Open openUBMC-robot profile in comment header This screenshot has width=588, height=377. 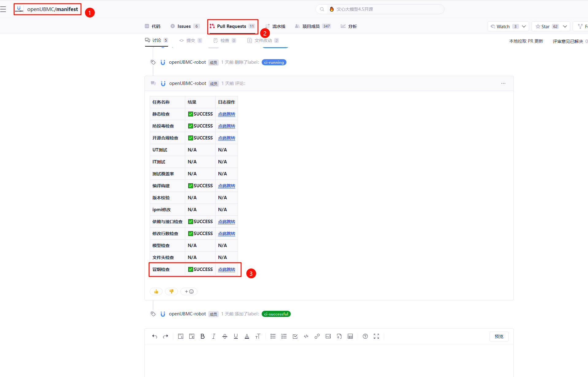(x=188, y=83)
